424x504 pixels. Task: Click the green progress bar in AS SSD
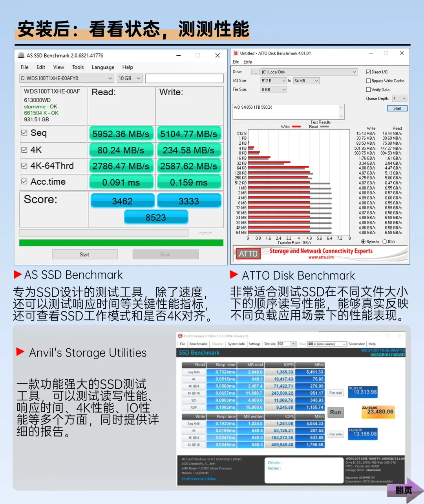click(121, 243)
